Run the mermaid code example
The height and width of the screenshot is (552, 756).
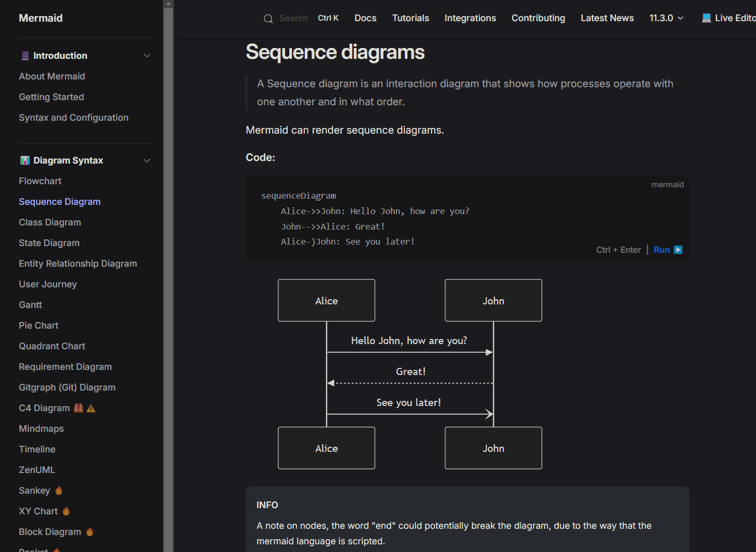point(668,250)
